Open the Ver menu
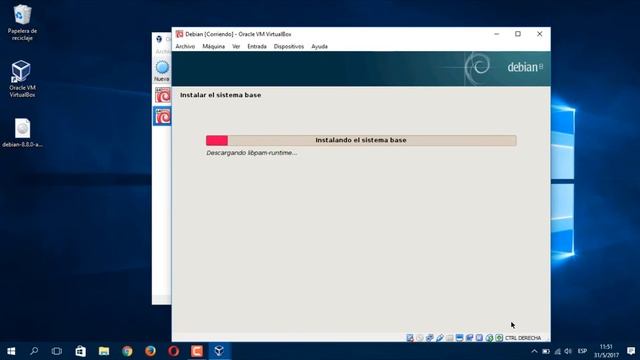Image resolution: width=640 pixels, height=360 pixels. point(236,47)
